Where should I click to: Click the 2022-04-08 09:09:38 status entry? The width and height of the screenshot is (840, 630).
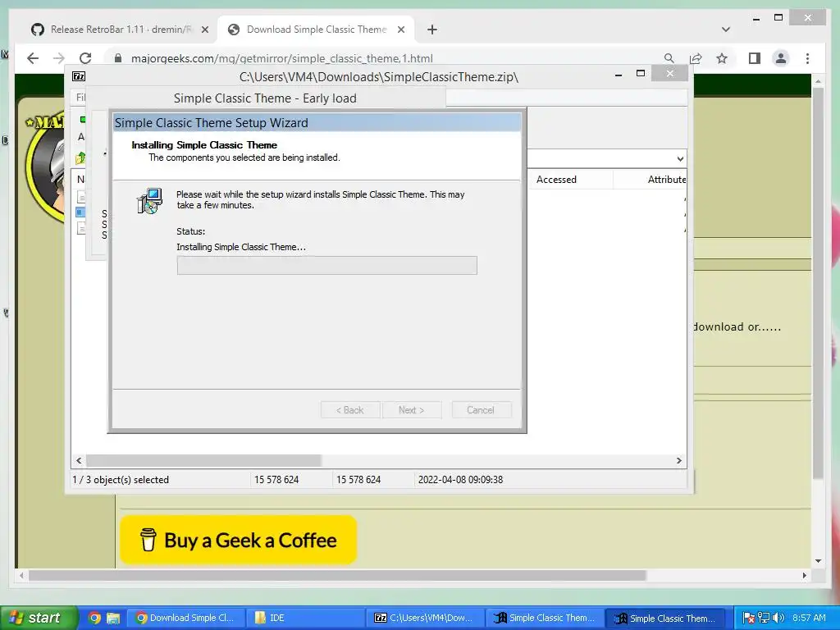[x=461, y=480]
